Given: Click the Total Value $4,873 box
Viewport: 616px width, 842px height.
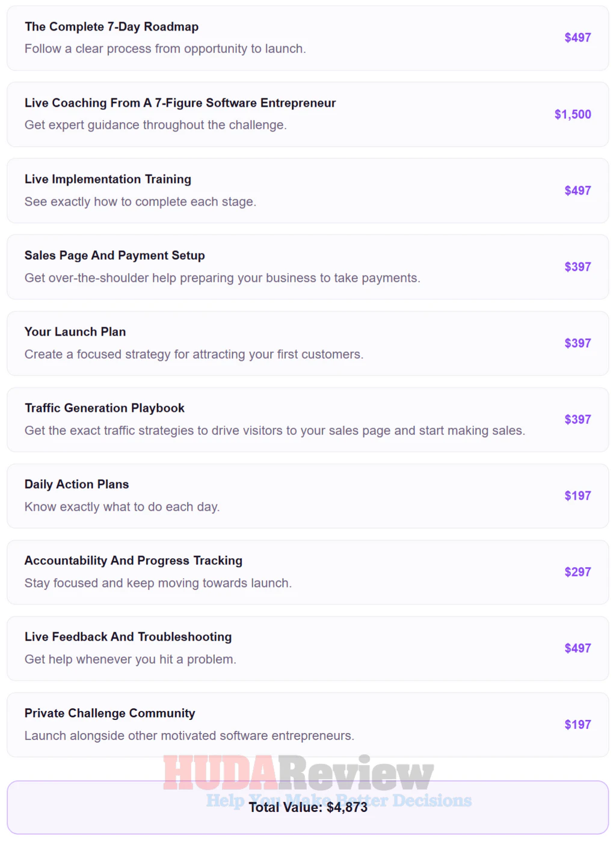Looking at the screenshot, I should click(308, 807).
